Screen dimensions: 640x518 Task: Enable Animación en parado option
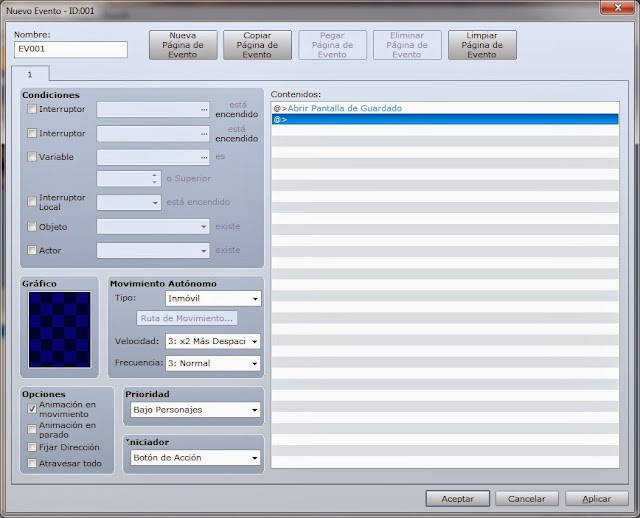point(32,429)
